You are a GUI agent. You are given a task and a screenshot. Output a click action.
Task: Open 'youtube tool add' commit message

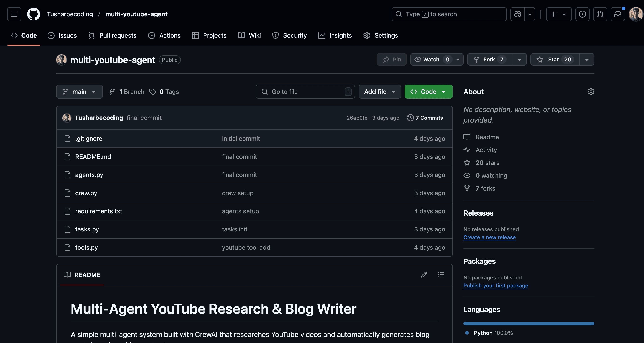click(x=246, y=247)
